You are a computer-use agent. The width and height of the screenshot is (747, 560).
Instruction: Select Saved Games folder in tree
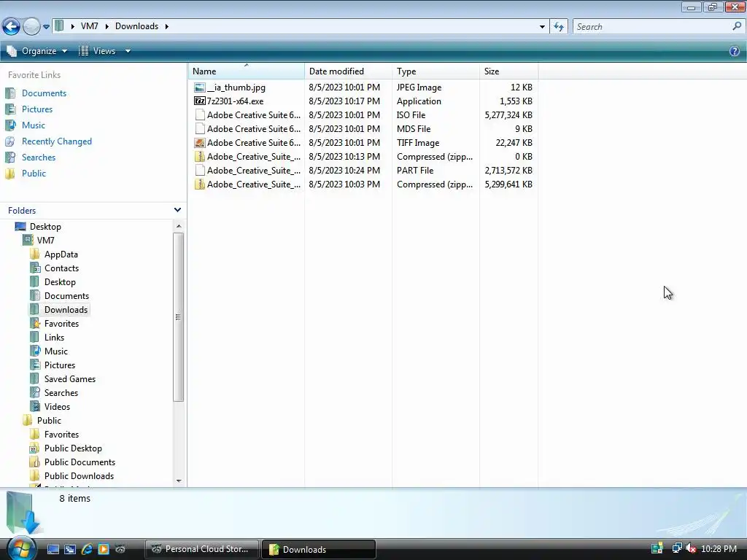point(70,379)
